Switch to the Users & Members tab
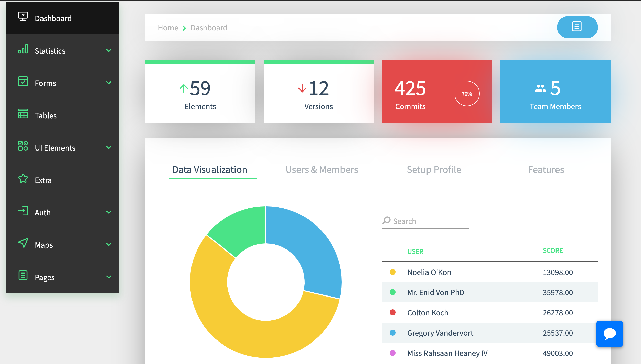This screenshot has width=641, height=364. (x=322, y=170)
